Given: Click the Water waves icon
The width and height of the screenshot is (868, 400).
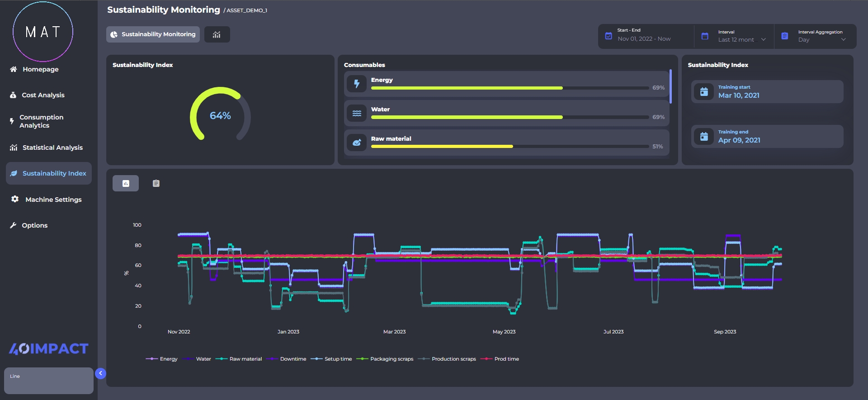Looking at the screenshot, I should pyautogui.click(x=357, y=113).
